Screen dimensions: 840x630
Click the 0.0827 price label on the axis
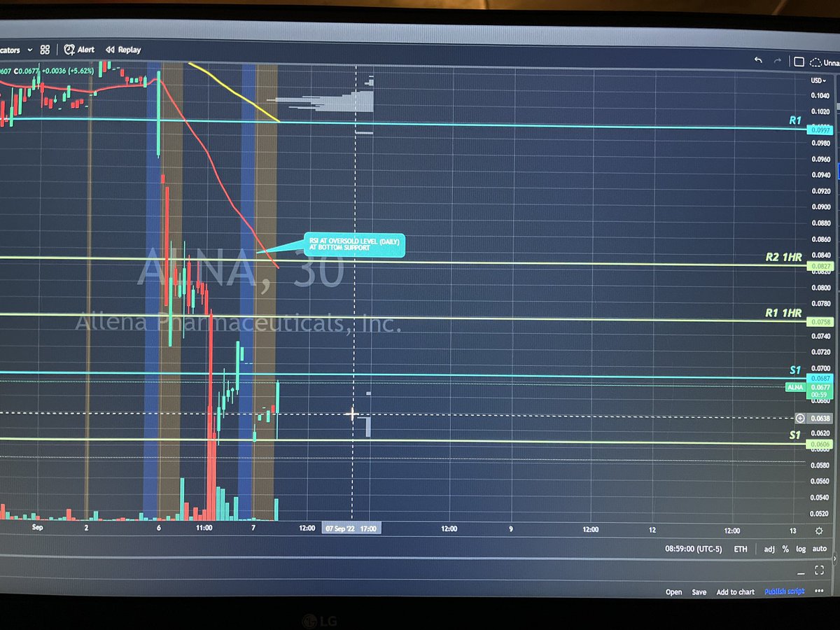tap(820, 267)
